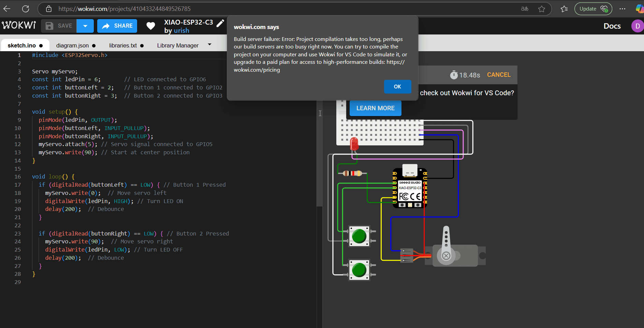Click the 'digitalWrite(ledPin, LOW);' code line
644x328 pixels.
88,249
